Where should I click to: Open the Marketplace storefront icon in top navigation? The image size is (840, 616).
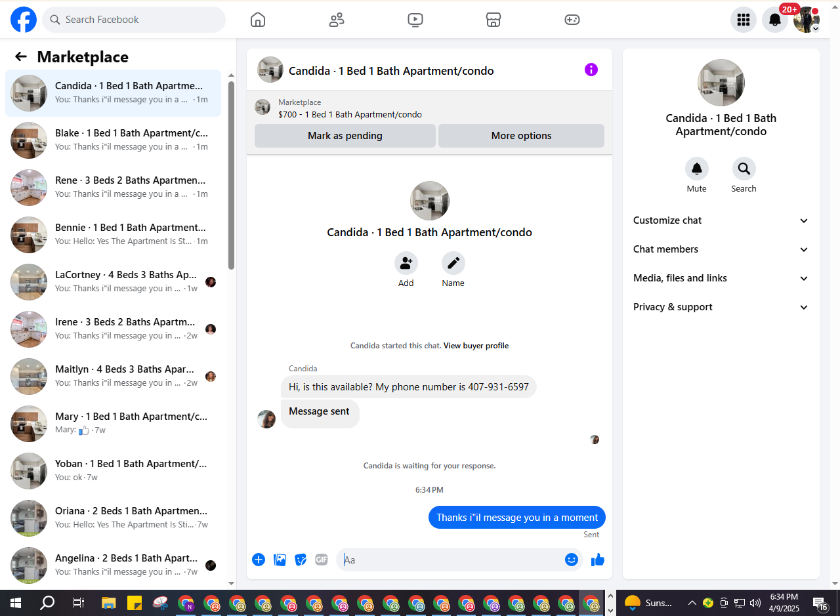[x=493, y=20]
